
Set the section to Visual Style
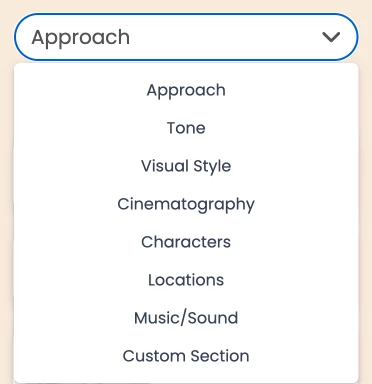[186, 166]
